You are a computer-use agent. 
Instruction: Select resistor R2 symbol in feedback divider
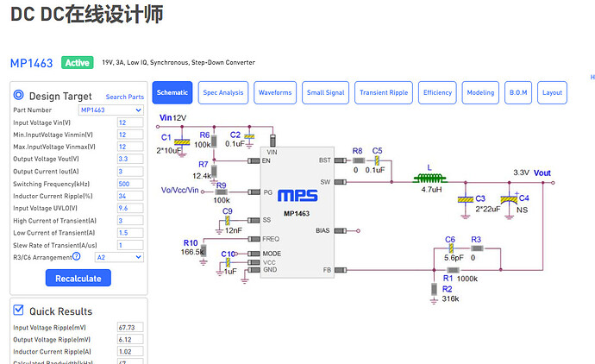[x=434, y=289]
